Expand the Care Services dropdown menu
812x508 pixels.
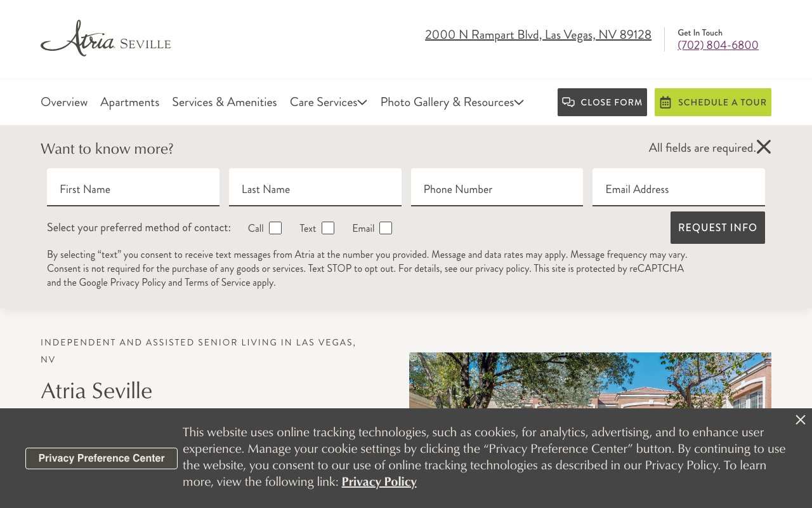click(329, 102)
